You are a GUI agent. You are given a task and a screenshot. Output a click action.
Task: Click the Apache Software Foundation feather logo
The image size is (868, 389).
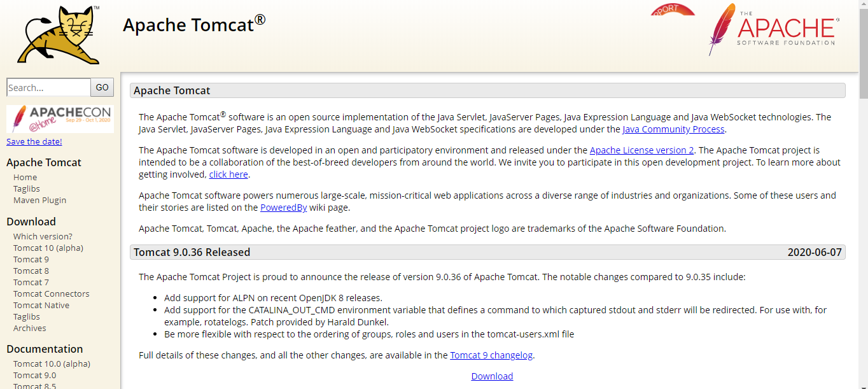click(773, 29)
